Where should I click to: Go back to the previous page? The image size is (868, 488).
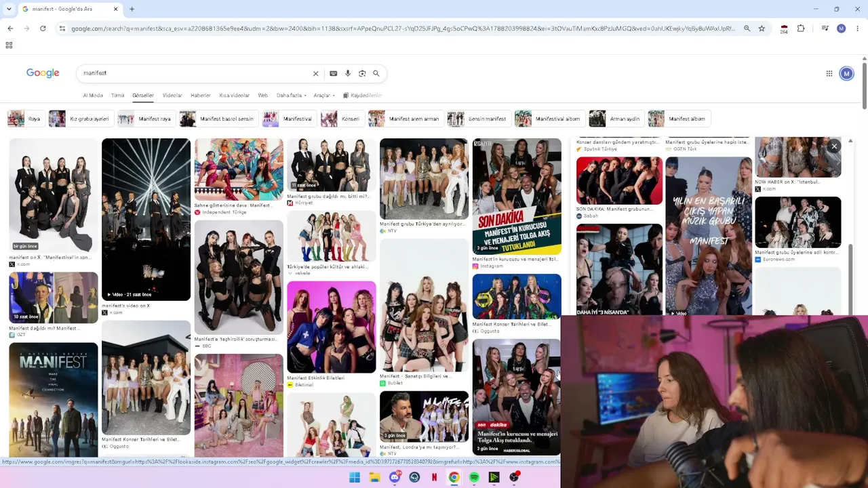coord(10,28)
